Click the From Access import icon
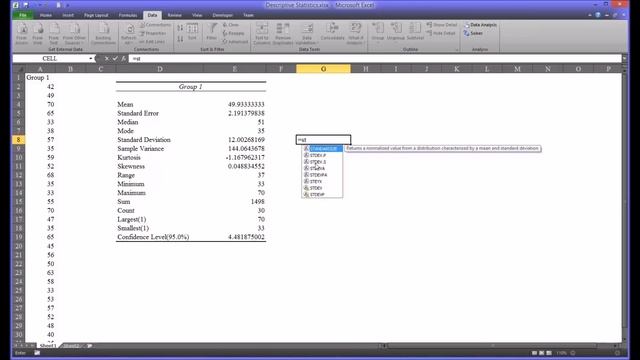 pos(22,34)
